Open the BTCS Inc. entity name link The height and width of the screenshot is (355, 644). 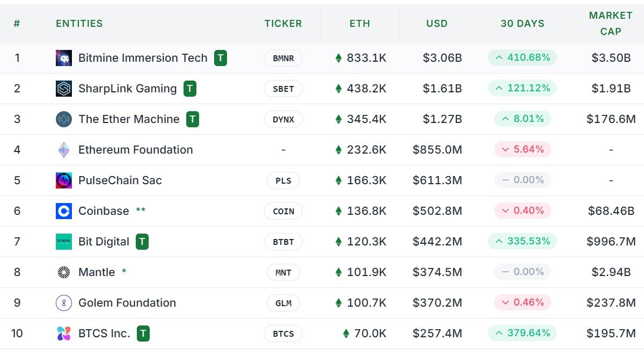(x=104, y=334)
